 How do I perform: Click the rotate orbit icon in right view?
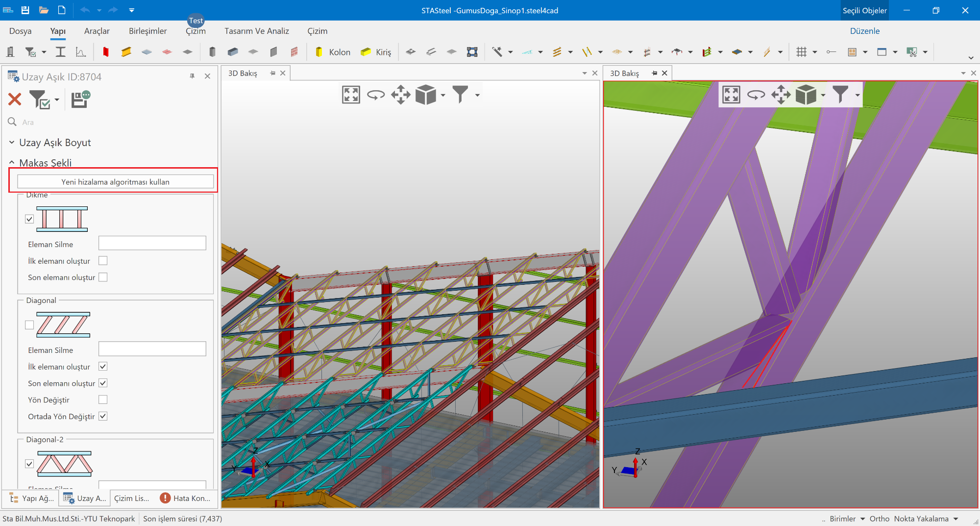pos(756,95)
